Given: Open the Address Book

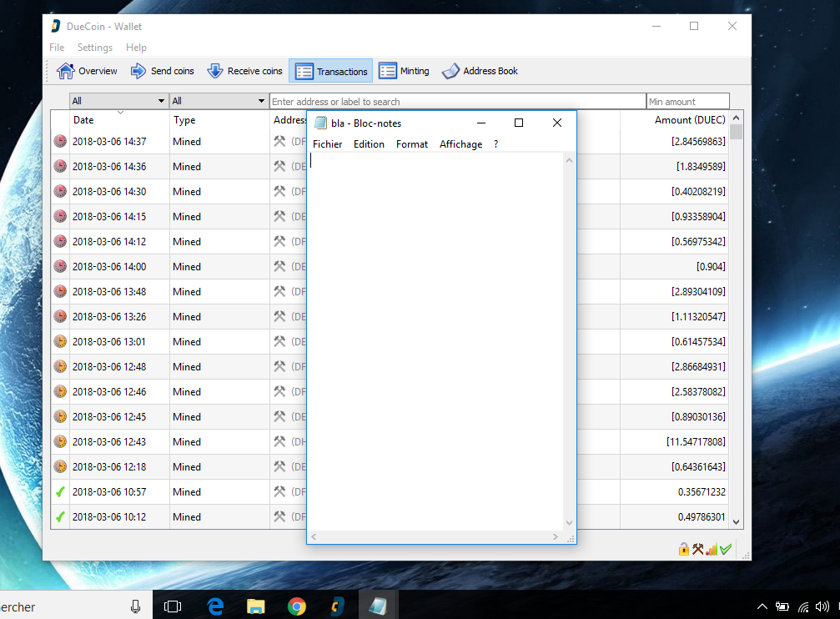Looking at the screenshot, I should pyautogui.click(x=480, y=71).
